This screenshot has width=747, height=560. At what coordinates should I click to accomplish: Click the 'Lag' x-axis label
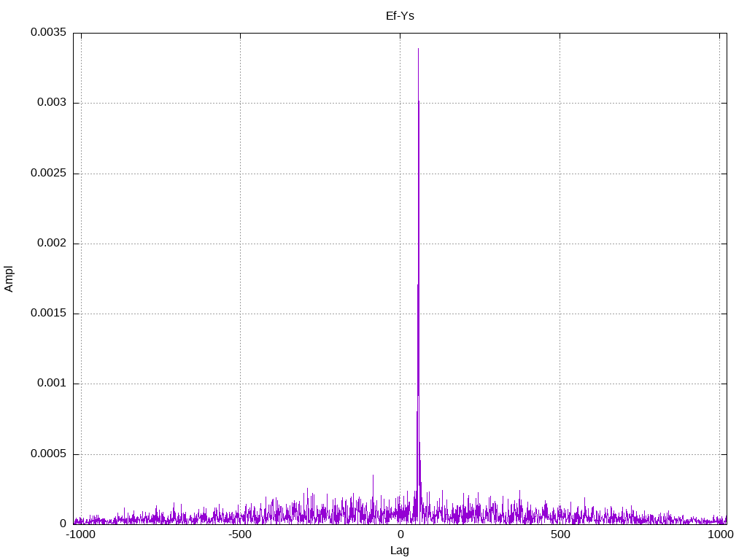tap(399, 551)
